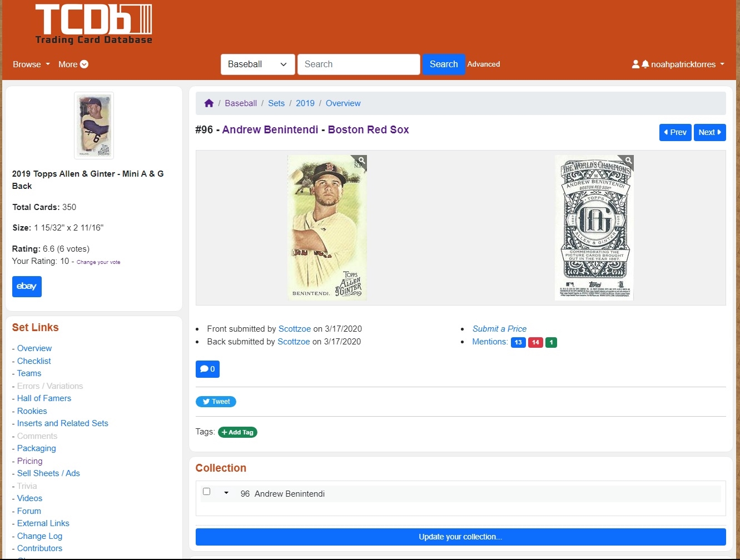The width and height of the screenshot is (740, 560).
Task: Click the notification bell icon
Action: click(645, 64)
